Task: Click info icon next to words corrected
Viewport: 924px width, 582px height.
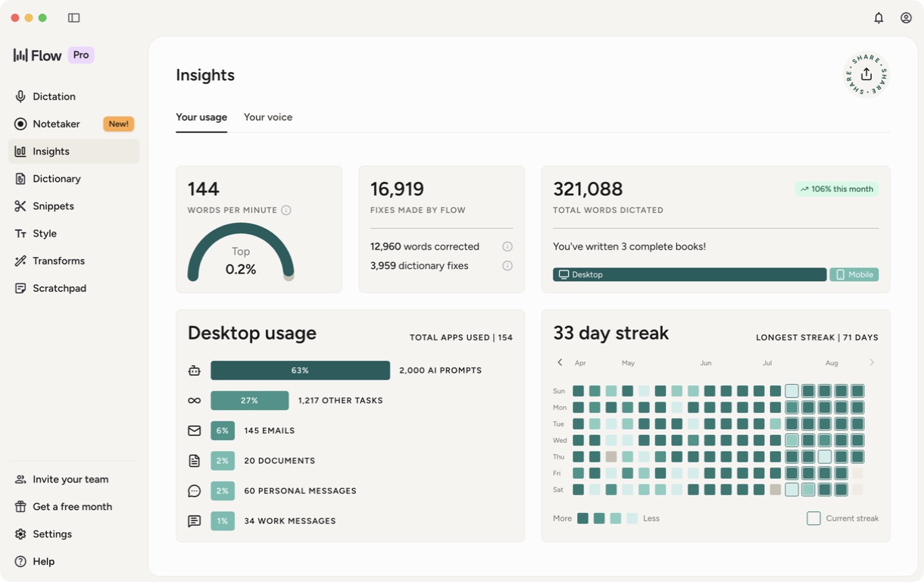Action: coord(507,246)
